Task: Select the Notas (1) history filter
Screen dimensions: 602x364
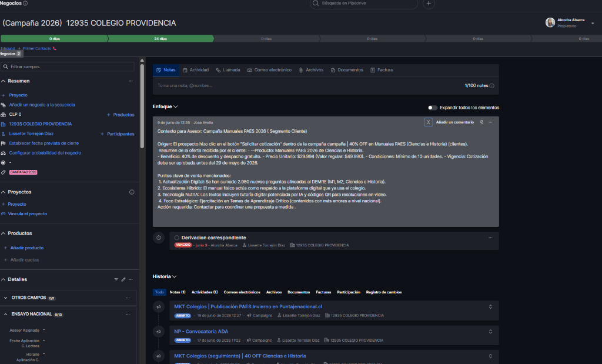Action: coord(178,293)
